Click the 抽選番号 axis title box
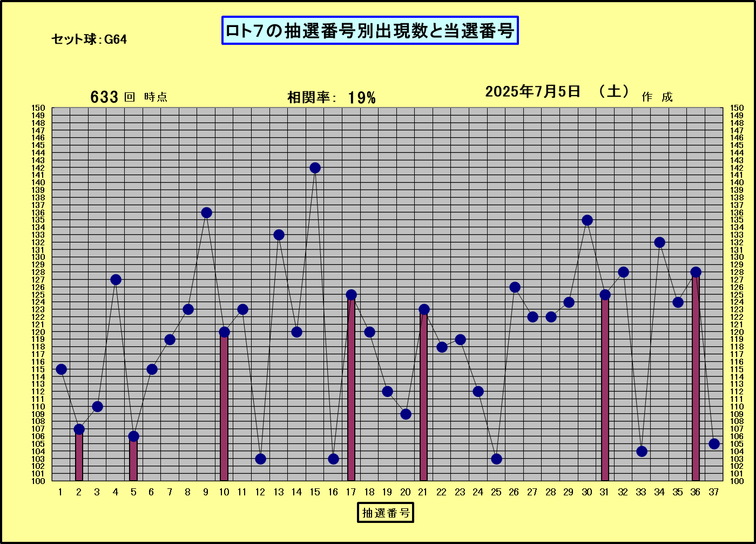The image size is (756, 544). pos(385,513)
